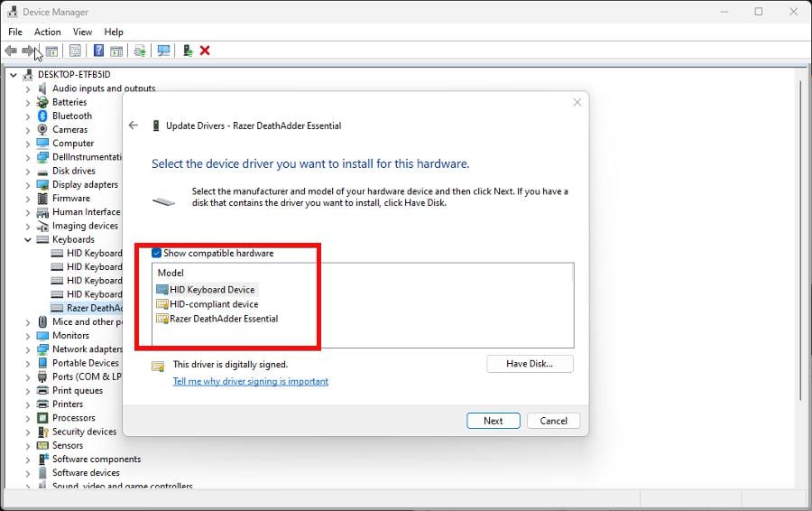Expand the Display adapters chevron

pos(27,184)
